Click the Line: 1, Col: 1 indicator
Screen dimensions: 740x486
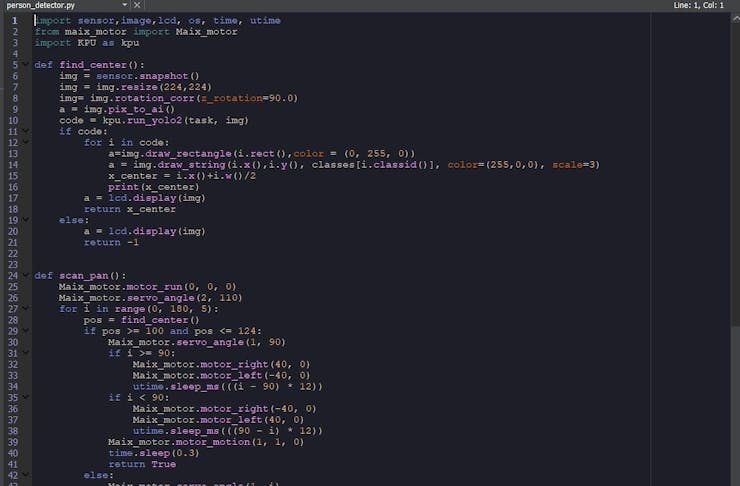point(698,5)
